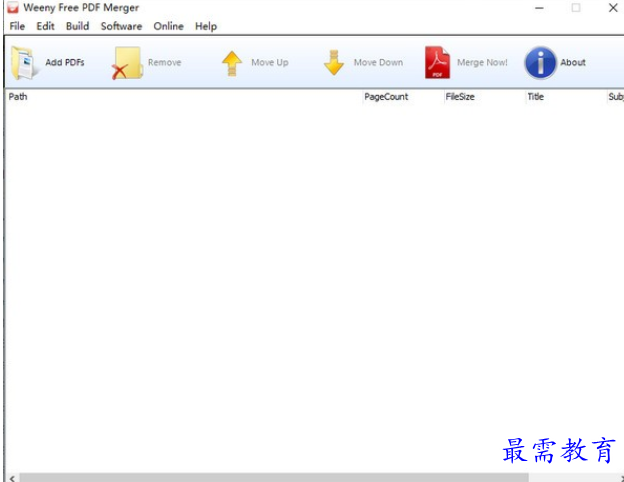The width and height of the screenshot is (624, 482).
Task: Click the About label
Action: [x=573, y=62]
